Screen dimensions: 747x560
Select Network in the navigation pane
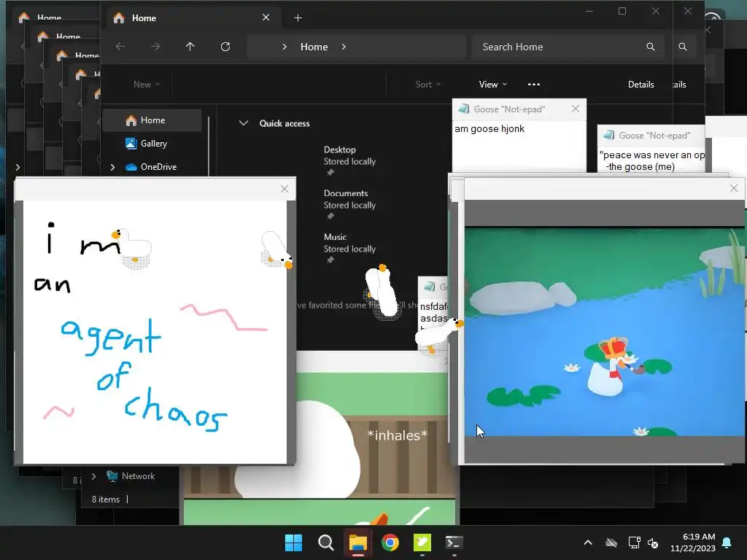131,476
